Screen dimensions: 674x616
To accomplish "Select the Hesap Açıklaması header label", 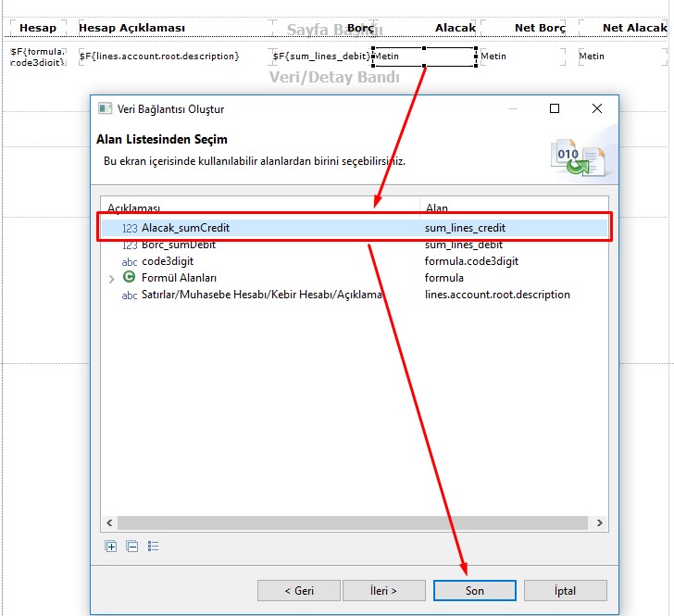I will pyautogui.click(x=132, y=28).
